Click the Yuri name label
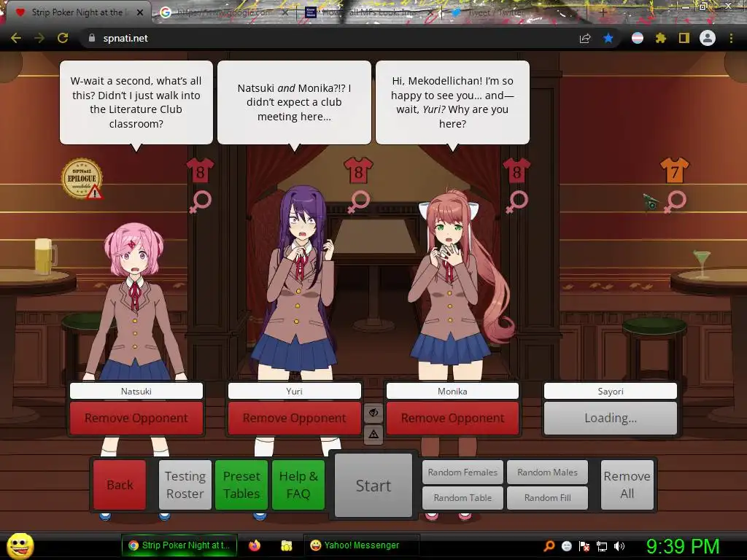 (x=295, y=391)
